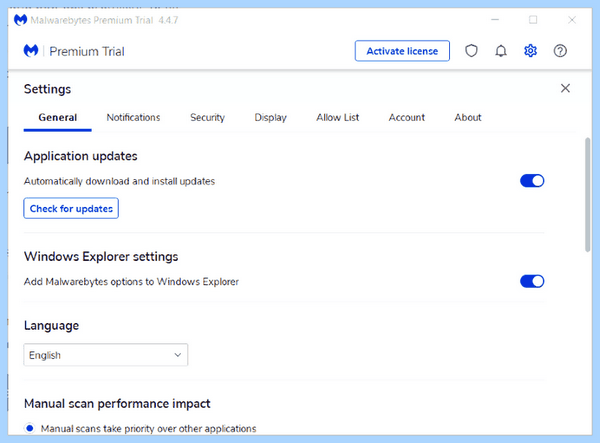Image resolution: width=600 pixels, height=443 pixels.
Task: Toggle automatic download and install updates
Action: (x=532, y=181)
